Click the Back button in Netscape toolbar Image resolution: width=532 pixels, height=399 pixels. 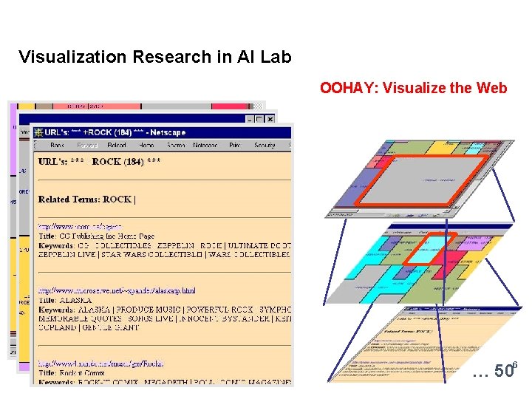tap(57, 146)
